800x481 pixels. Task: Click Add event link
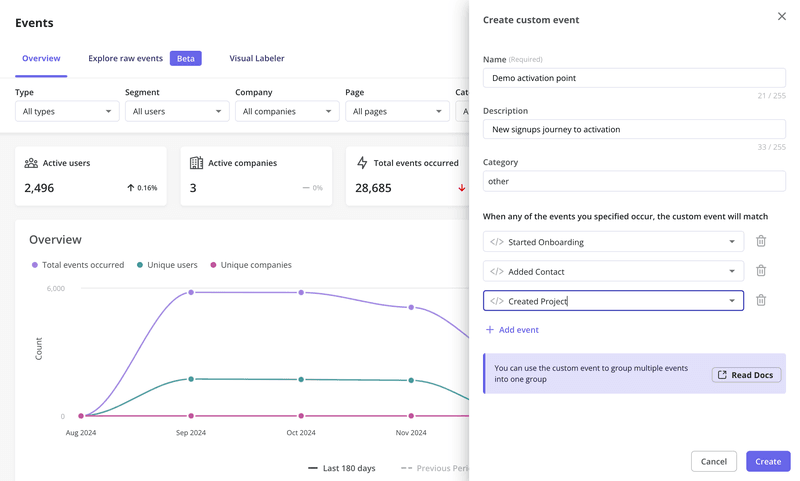point(512,330)
